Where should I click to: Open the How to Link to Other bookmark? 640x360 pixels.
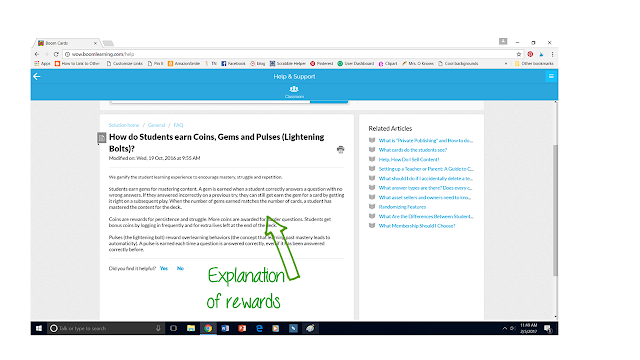click(77, 64)
